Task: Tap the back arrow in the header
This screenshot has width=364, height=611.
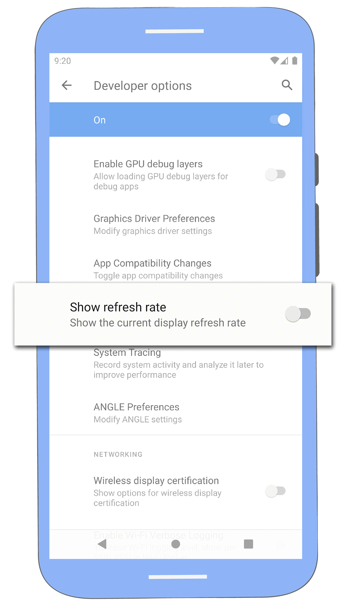Action: (x=67, y=85)
